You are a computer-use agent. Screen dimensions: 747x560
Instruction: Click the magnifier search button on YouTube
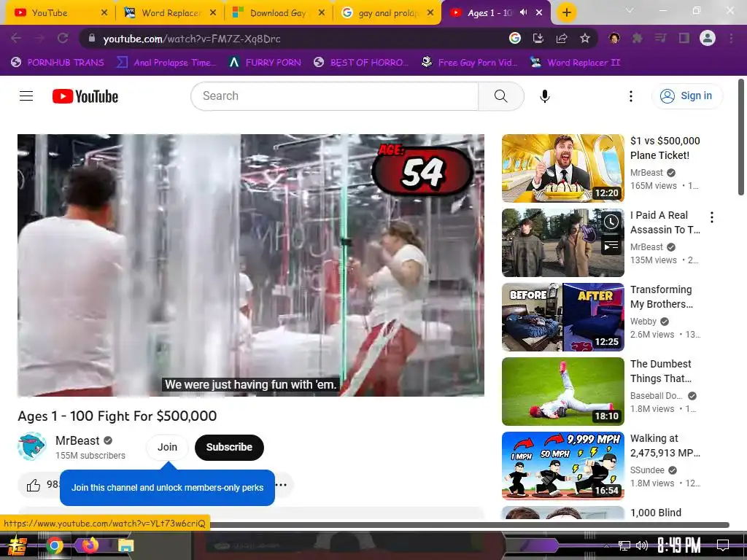[501, 96]
